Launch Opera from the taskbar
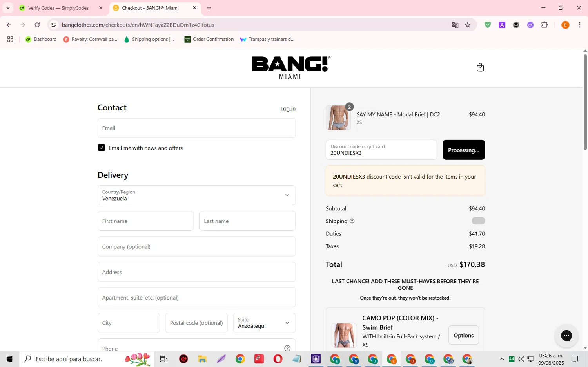This screenshot has height=367, width=588. point(278,359)
